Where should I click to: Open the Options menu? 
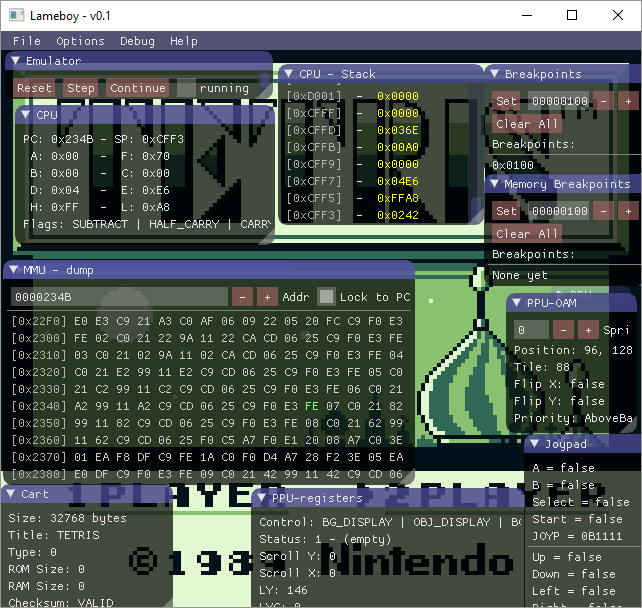(80, 41)
